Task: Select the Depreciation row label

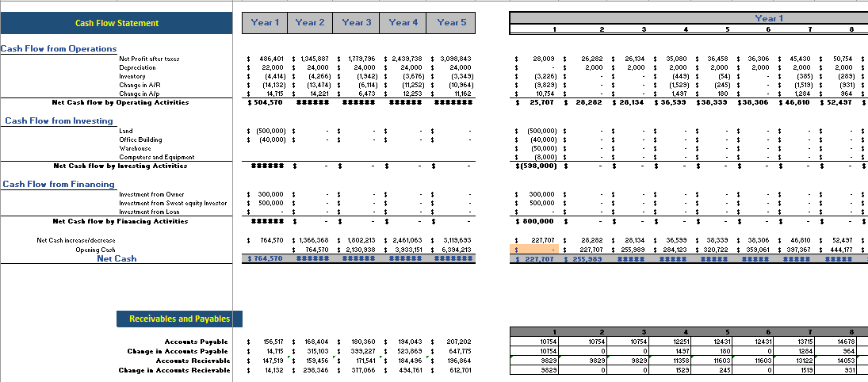Action: pos(137,67)
